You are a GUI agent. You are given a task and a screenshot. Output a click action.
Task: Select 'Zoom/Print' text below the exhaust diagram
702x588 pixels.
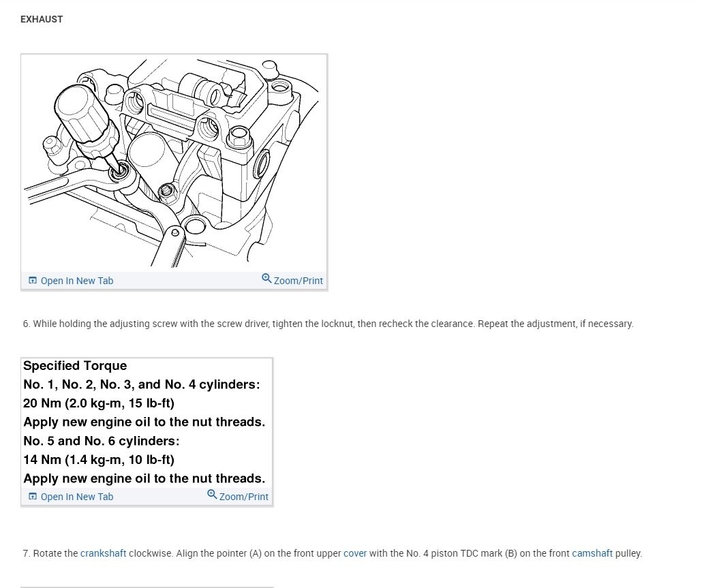[x=298, y=281]
